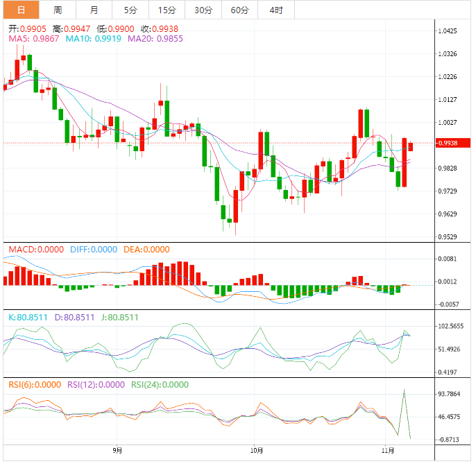Switch to the 周 weekly tab

coord(58,10)
